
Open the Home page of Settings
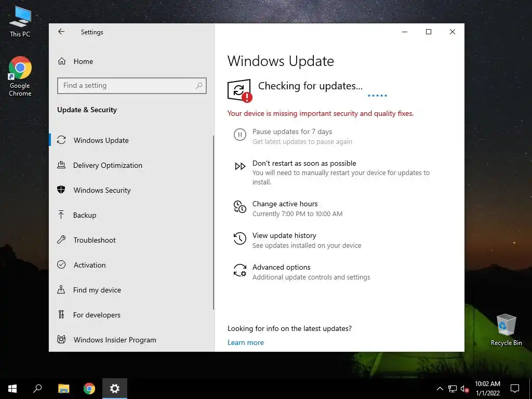tap(83, 61)
